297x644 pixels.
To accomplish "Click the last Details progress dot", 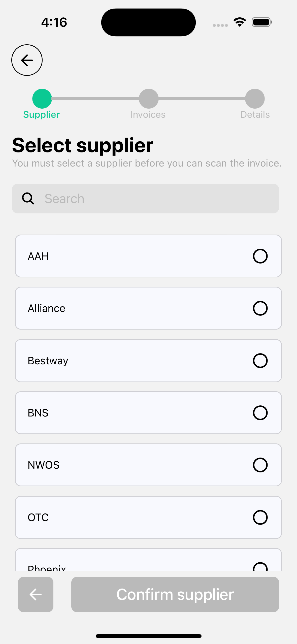I will [255, 99].
